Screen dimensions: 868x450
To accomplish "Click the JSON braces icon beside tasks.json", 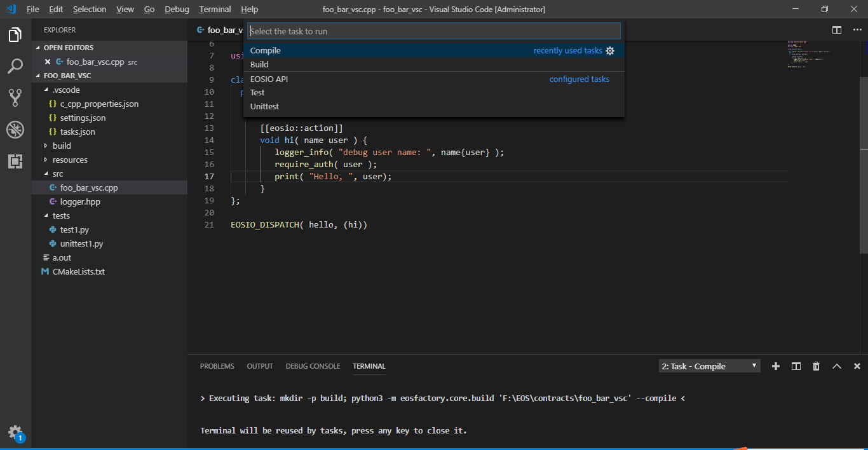I will (53, 132).
